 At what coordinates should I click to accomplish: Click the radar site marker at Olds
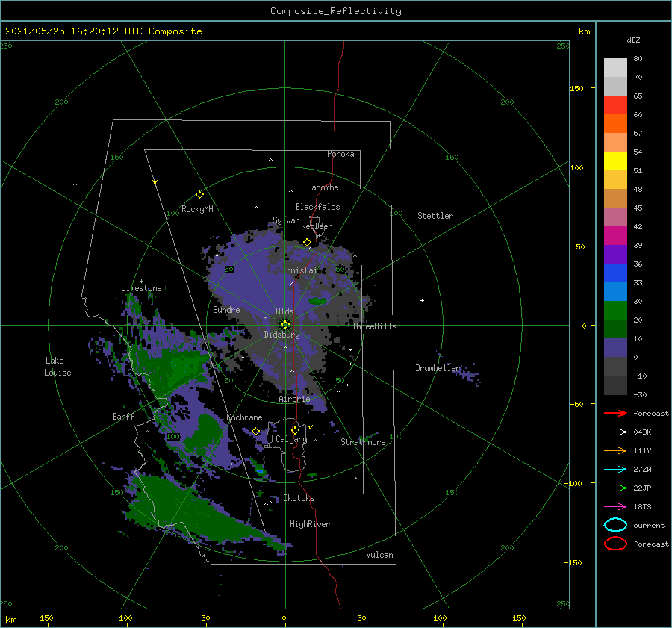(285, 325)
